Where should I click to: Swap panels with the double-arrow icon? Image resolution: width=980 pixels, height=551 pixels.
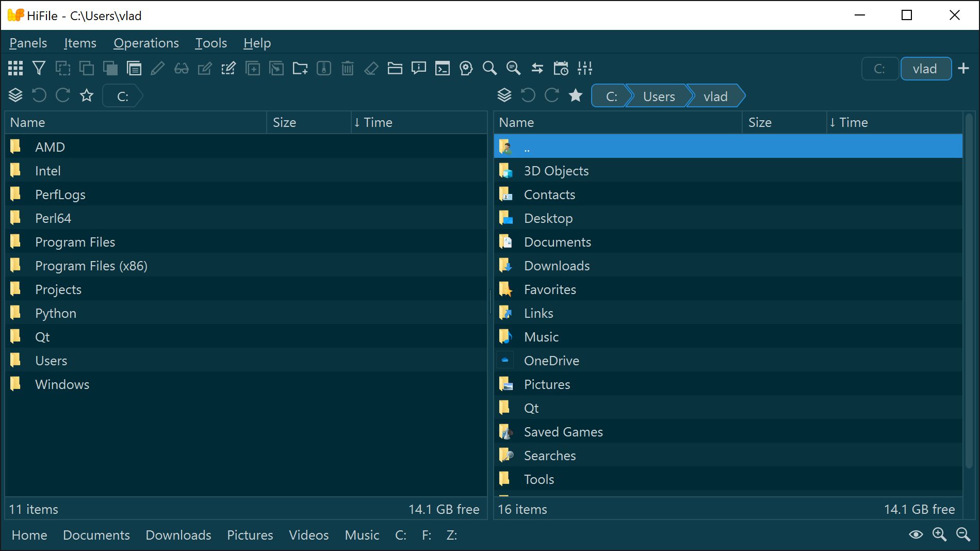point(537,68)
